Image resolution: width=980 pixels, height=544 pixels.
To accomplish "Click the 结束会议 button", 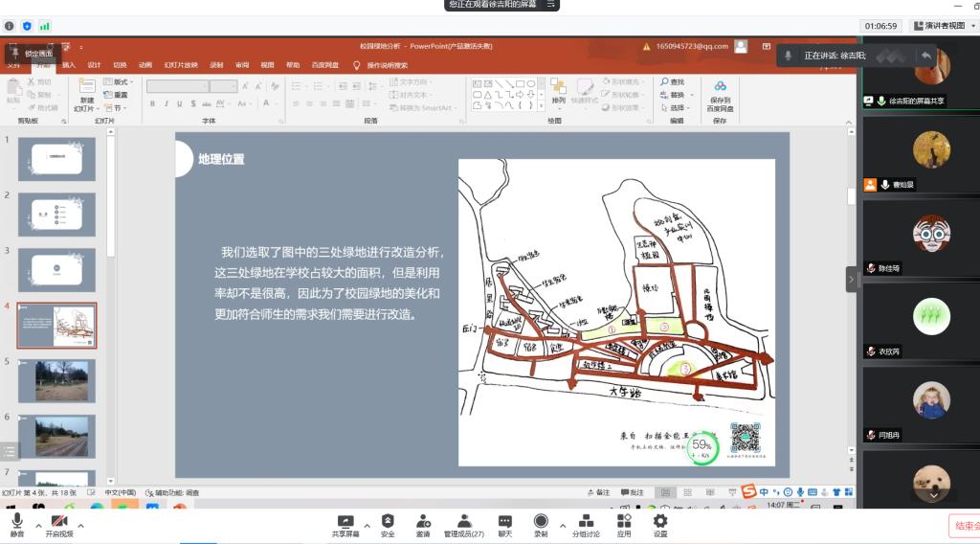I will (x=964, y=525).
